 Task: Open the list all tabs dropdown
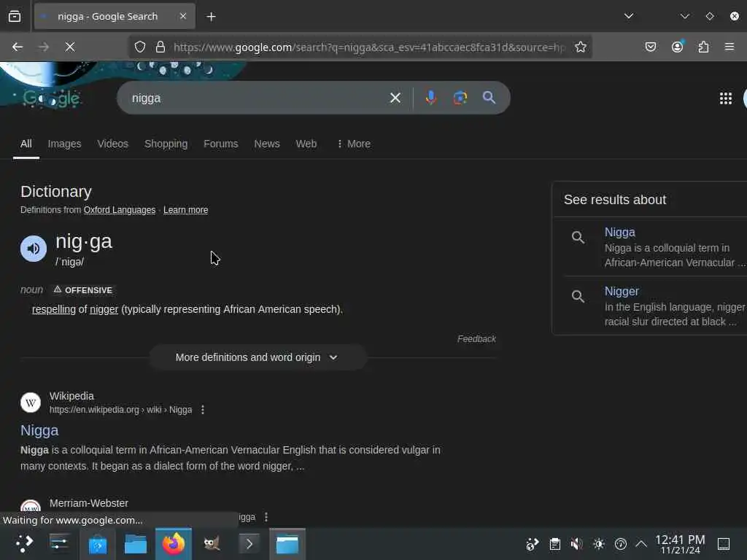(x=629, y=16)
